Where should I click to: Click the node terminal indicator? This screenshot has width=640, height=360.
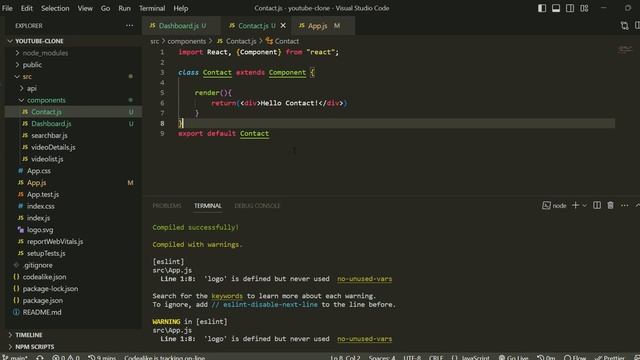click(554, 206)
